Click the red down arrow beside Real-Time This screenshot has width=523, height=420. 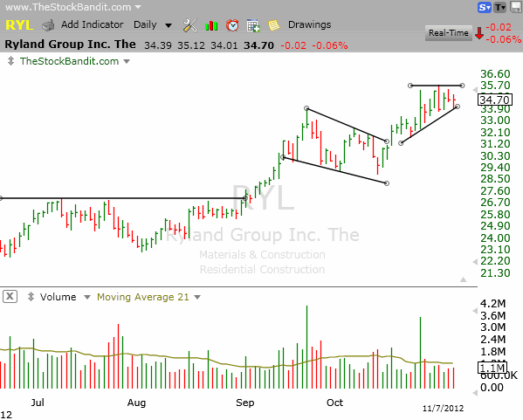(479, 33)
